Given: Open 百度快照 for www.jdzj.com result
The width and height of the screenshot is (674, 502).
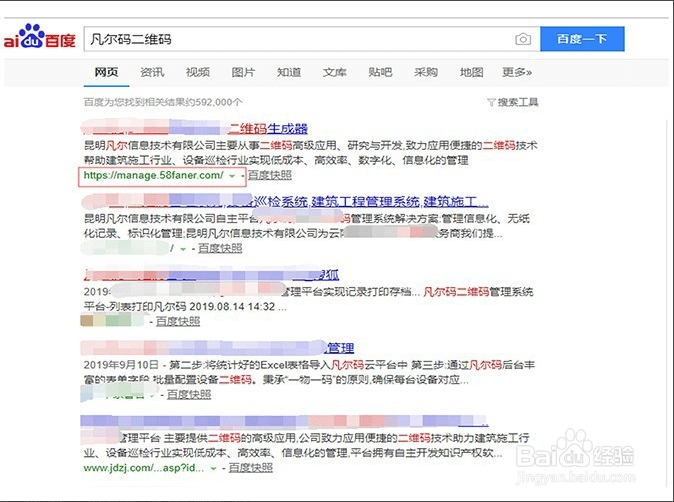Looking at the screenshot, I should click(251, 468).
